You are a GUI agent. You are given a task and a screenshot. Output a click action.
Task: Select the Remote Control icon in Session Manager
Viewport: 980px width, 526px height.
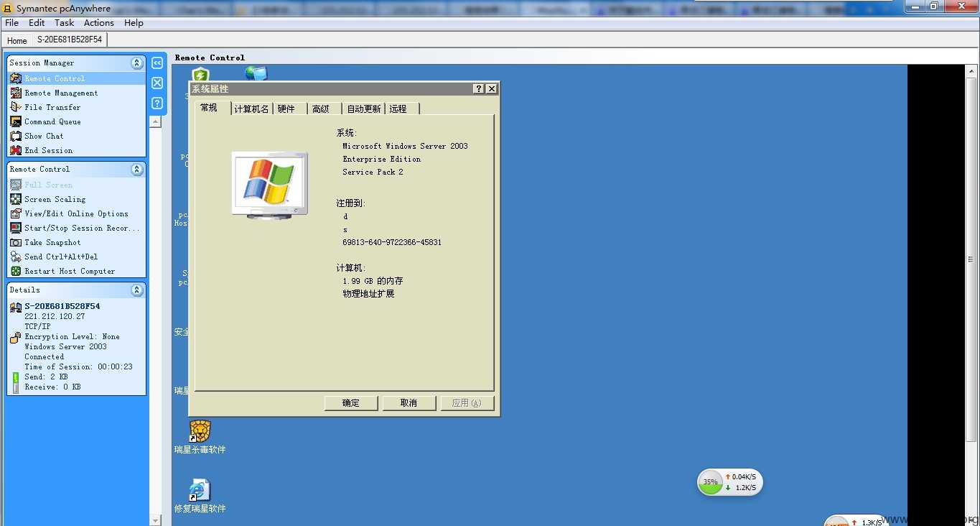pyautogui.click(x=16, y=78)
